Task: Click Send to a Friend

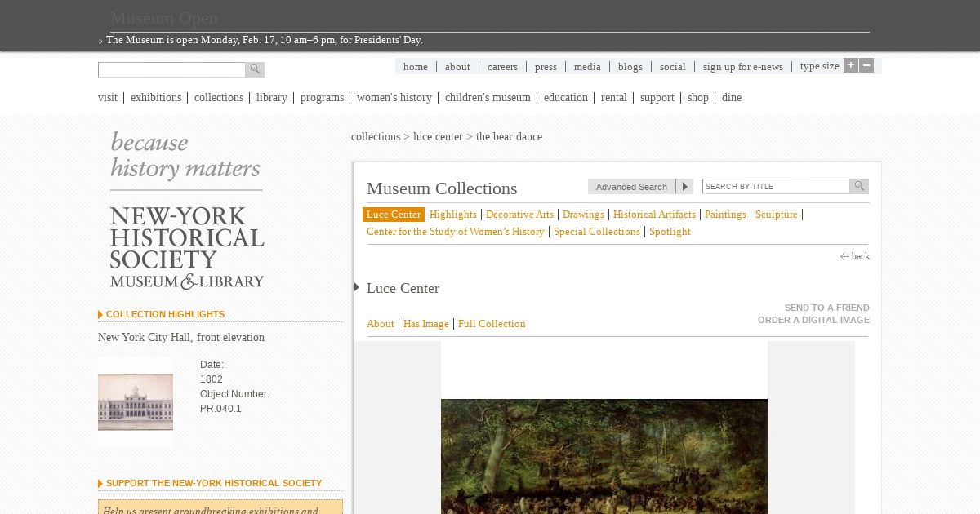Action: point(827,308)
